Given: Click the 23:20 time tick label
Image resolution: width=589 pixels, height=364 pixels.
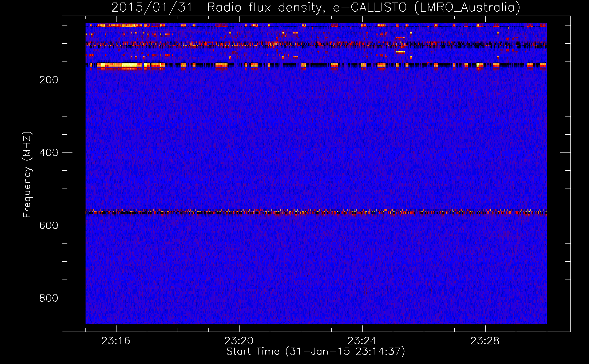Looking at the screenshot, I should [239, 341].
